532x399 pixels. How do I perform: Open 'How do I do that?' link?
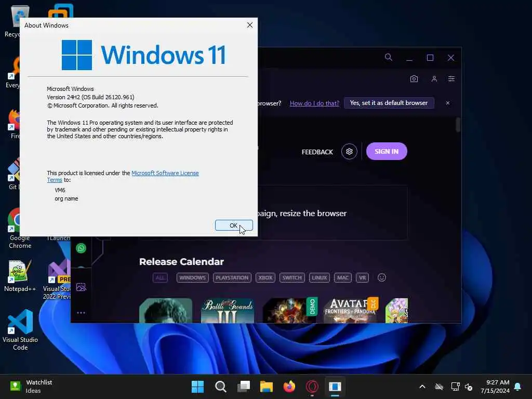[x=314, y=103]
